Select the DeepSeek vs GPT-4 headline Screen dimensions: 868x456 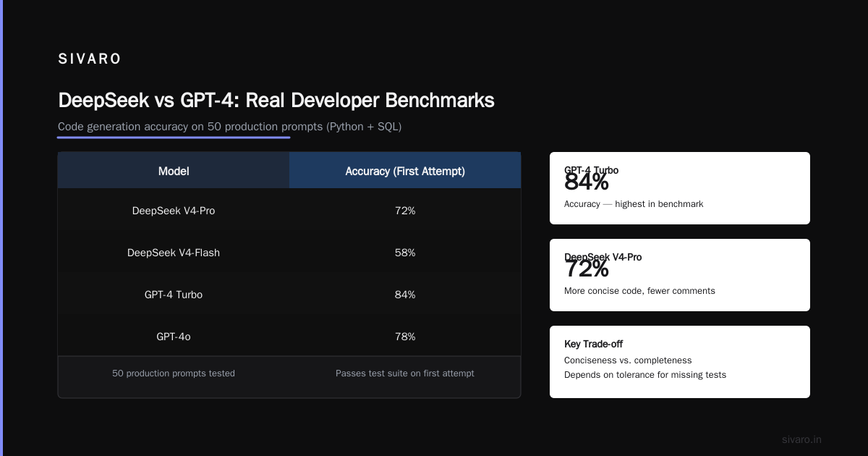(276, 100)
